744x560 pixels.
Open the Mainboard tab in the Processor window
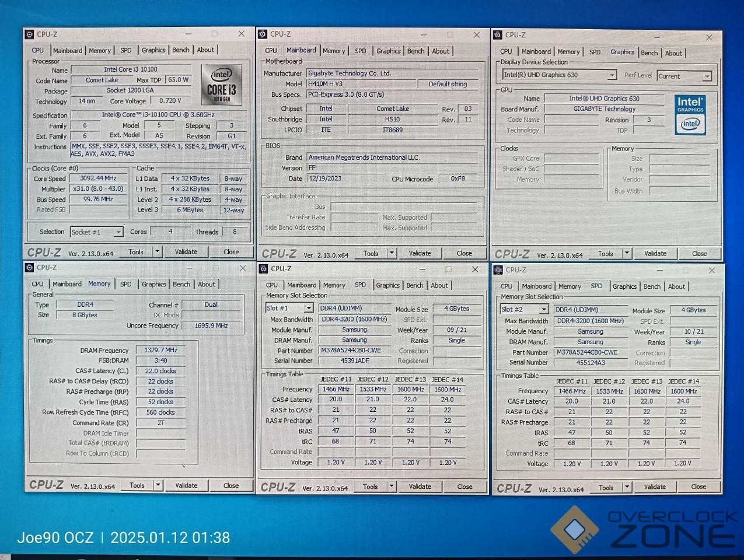[68, 51]
